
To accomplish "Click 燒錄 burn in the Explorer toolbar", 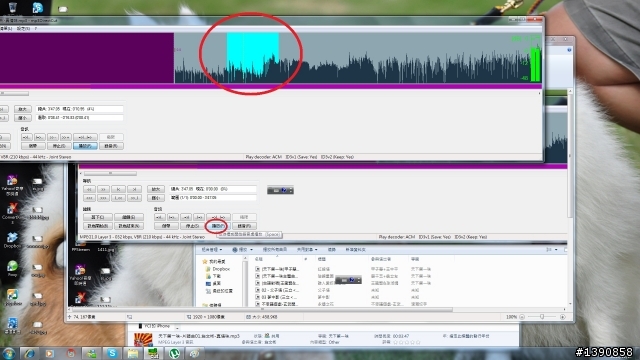I will pos(332,249).
